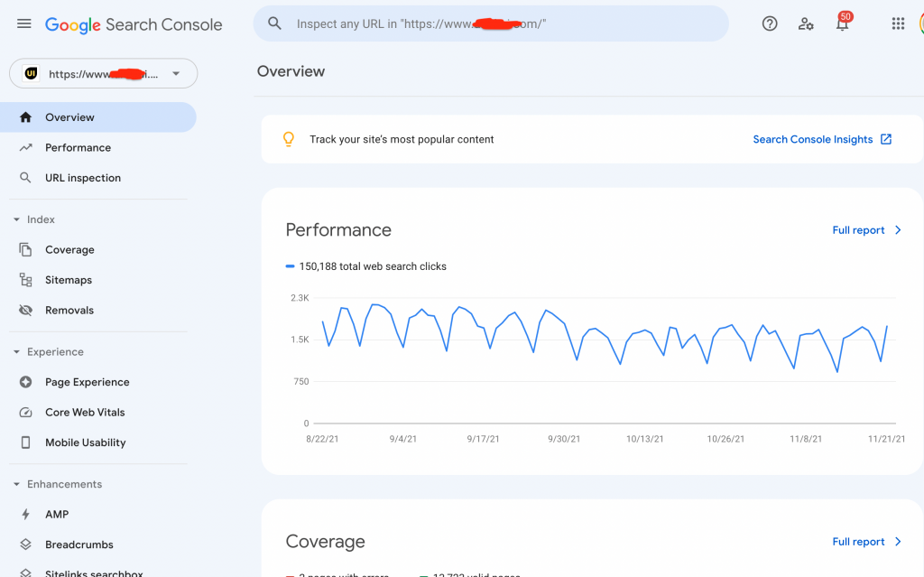Click the Page Experience plus-circle icon

[x=25, y=382]
